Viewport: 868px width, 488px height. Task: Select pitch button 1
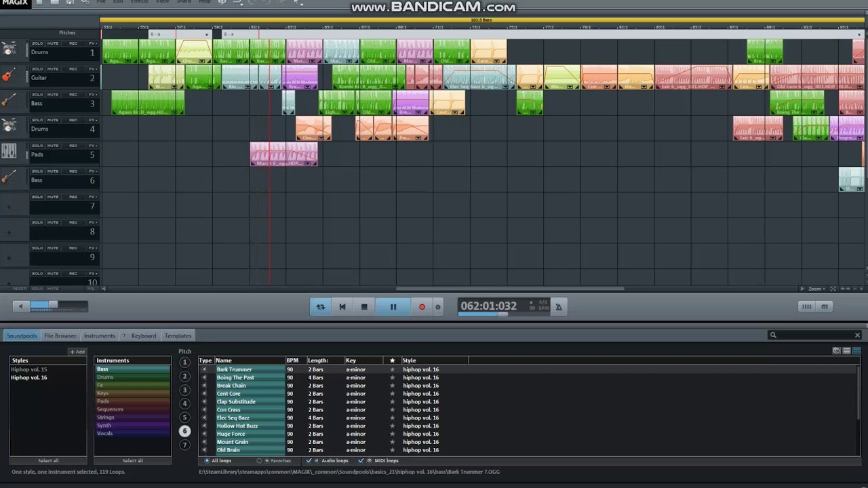click(184, 362)
